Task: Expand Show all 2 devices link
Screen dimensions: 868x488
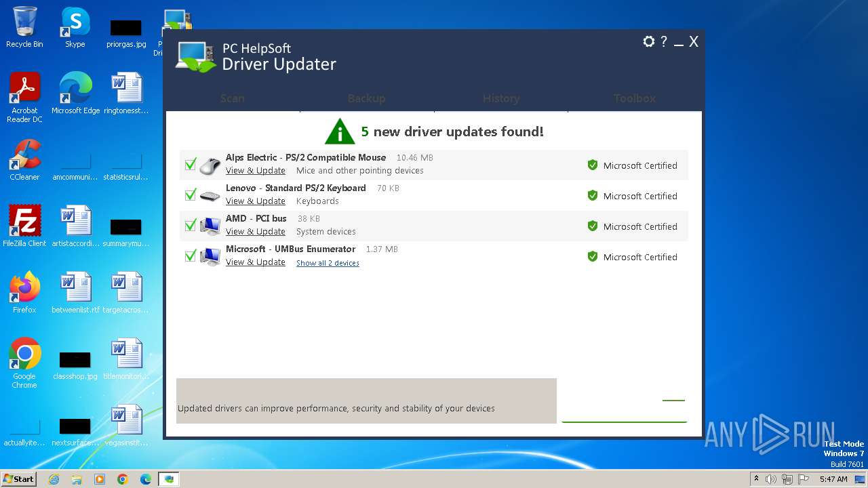Action: pyautogui.click(x=328, y=263)
